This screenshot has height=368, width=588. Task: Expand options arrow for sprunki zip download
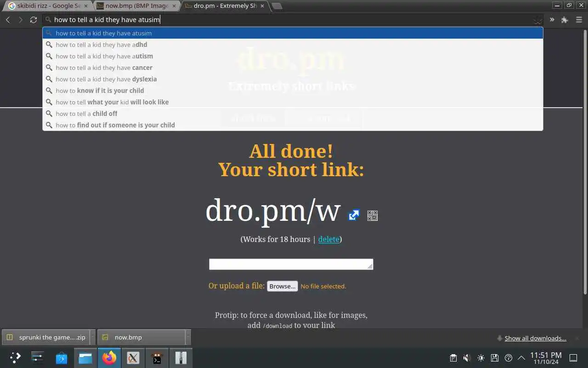point(92,337)
